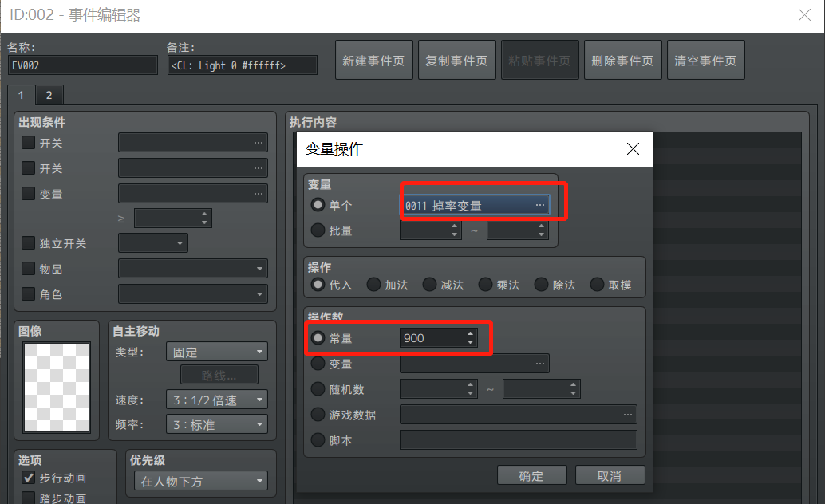The image size is (825, 504).
Task: Enable the 物品 condition checkbox
Action: tap(28, 268)
